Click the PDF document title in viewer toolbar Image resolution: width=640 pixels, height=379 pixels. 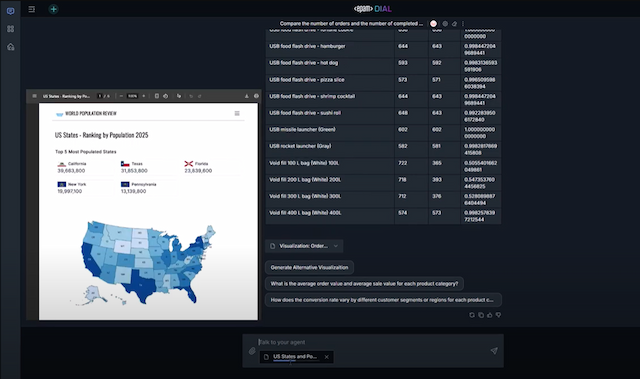pos(66,96)
